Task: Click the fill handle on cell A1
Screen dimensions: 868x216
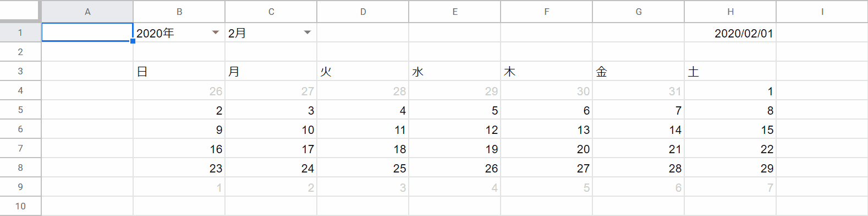Action: [133, 41]
